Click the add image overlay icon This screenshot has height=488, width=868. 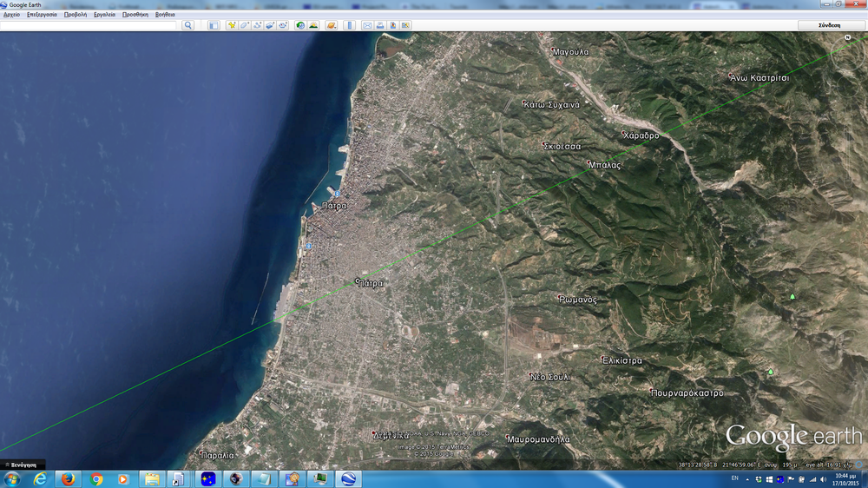(x=271, y=25)
